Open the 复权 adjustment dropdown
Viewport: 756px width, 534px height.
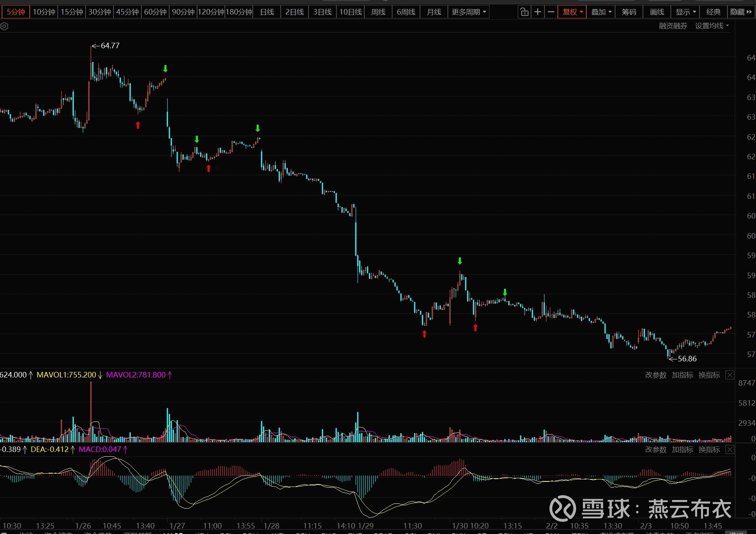click(572, 12)
